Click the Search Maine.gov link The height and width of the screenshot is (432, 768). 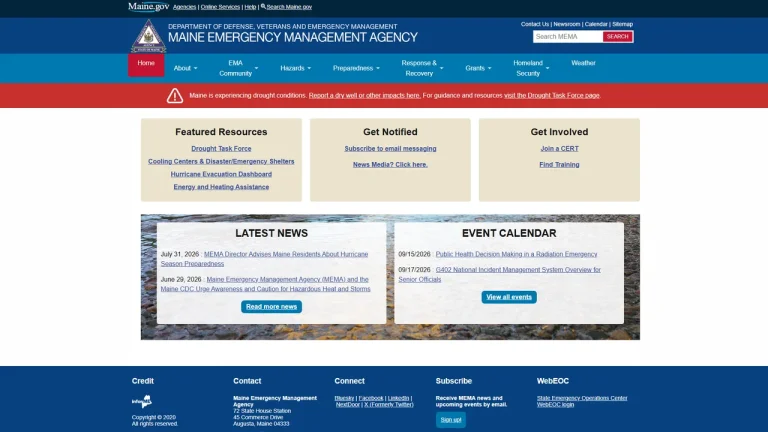[289, 7]
